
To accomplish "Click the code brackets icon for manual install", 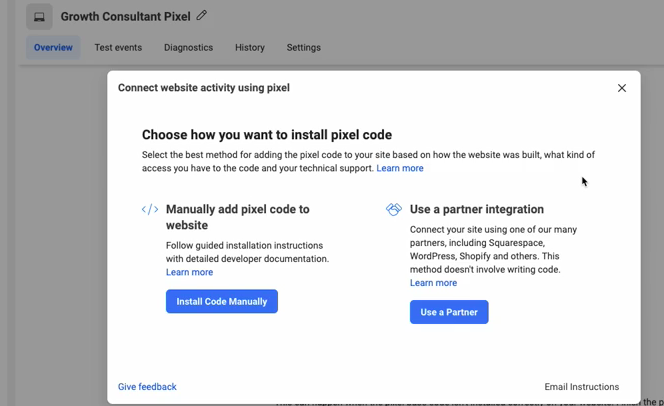I will [x=150, y=210].
